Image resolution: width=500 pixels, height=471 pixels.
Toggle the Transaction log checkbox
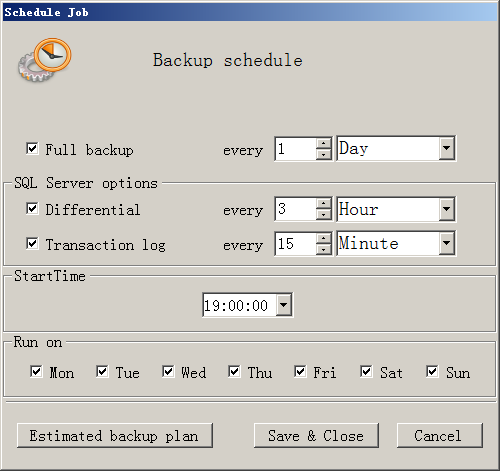[32, 243]
